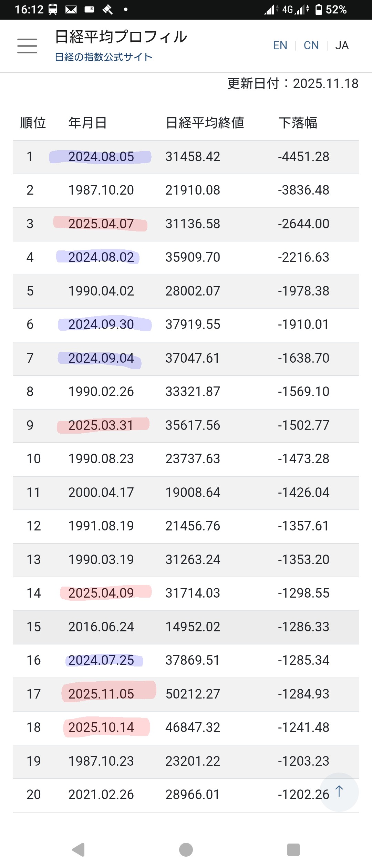
Task: Tap the battery icon in status bar
Action: click(319, 10)
